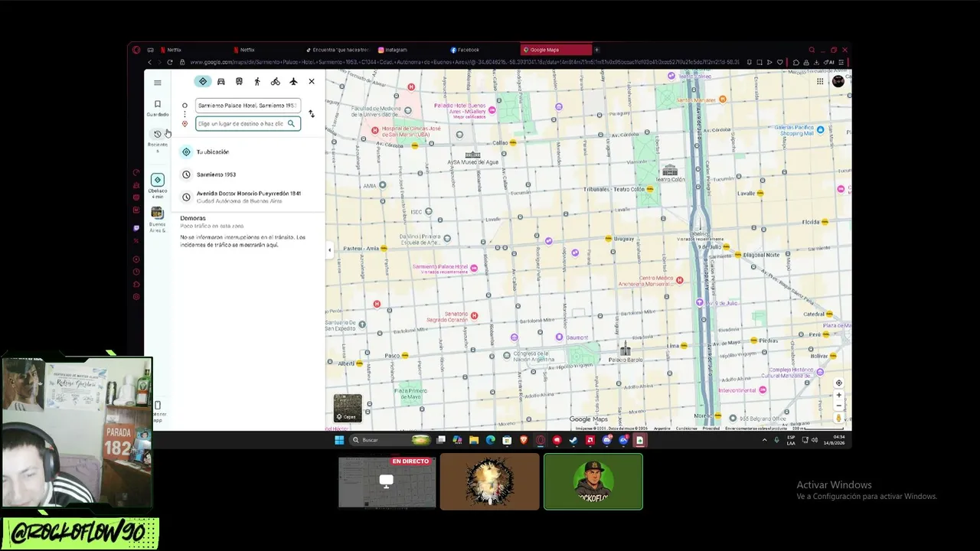Open the taskbar volume control
Image resolution: width=980 pixels, height=551 pixels.
coord(814,440)
